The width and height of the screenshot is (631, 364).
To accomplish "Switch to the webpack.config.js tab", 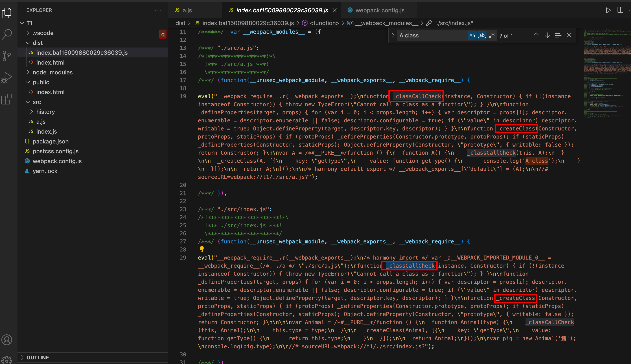I will [x=379, y=10].
